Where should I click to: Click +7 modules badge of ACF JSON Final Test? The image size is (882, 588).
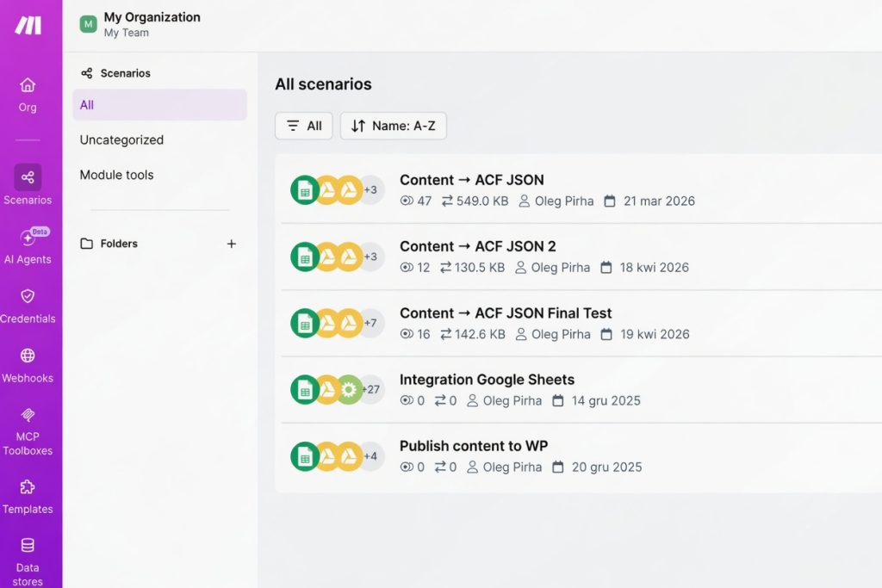[370, 323]
